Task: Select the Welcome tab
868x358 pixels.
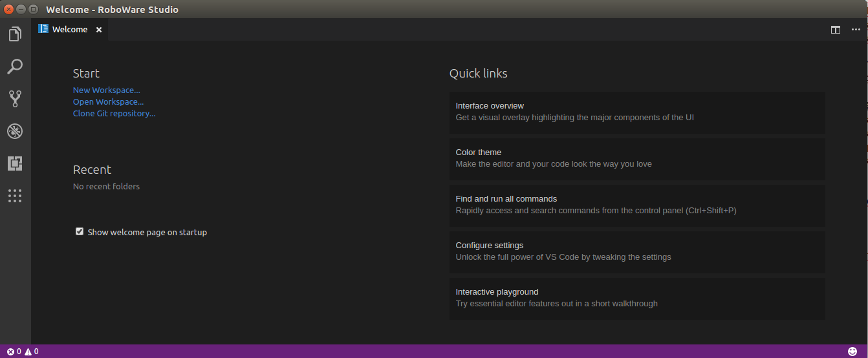Action: pyautogui.click(x=71, y=29)
